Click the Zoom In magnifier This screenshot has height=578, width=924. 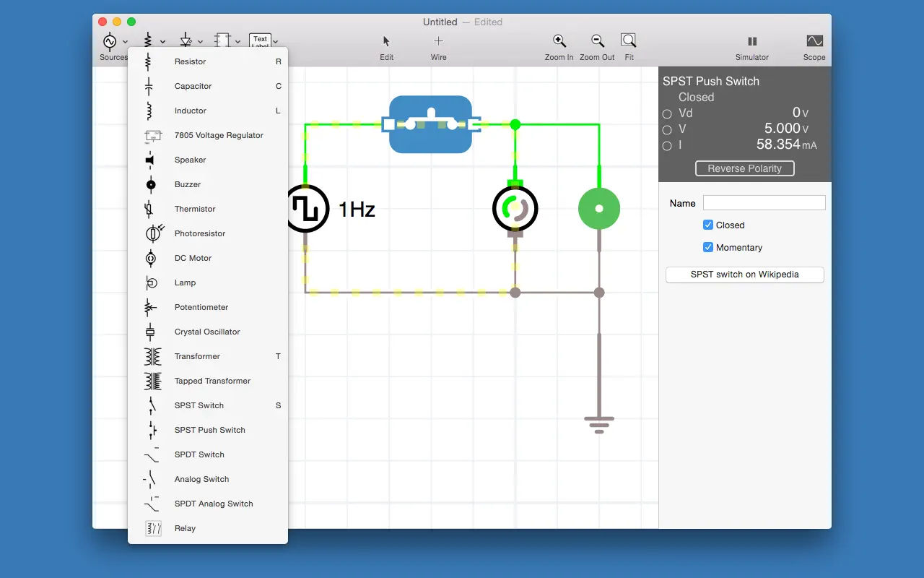click(x=559, y=42)
